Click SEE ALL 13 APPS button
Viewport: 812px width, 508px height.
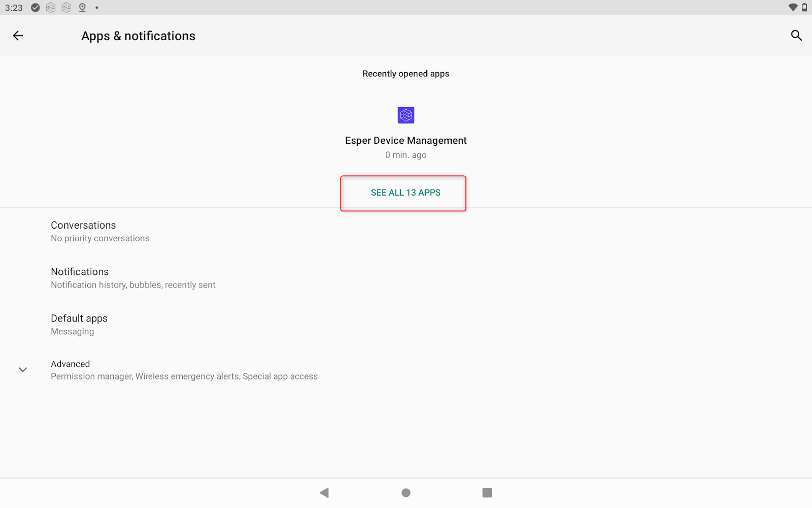coord(406,193)
